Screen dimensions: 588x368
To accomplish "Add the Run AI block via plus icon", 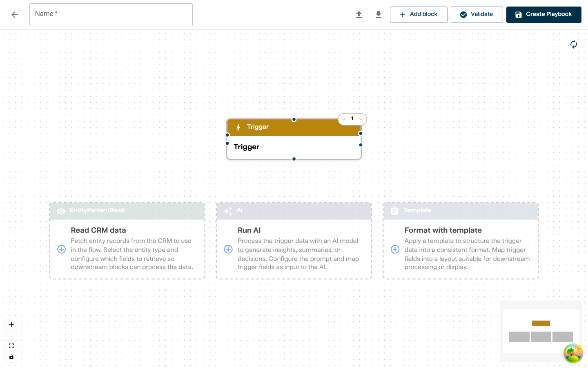I will coord(228,249).
